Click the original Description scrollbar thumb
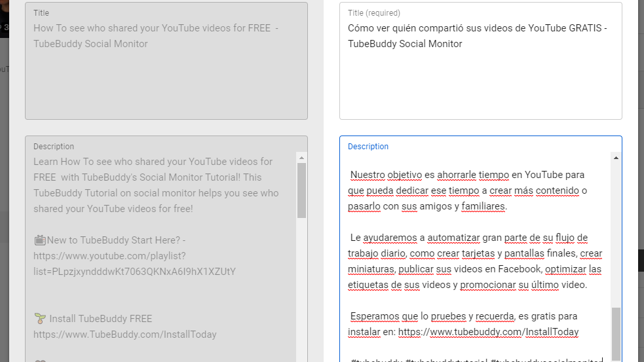The height and width of the screenshot is (362, 644). [301, 190]
